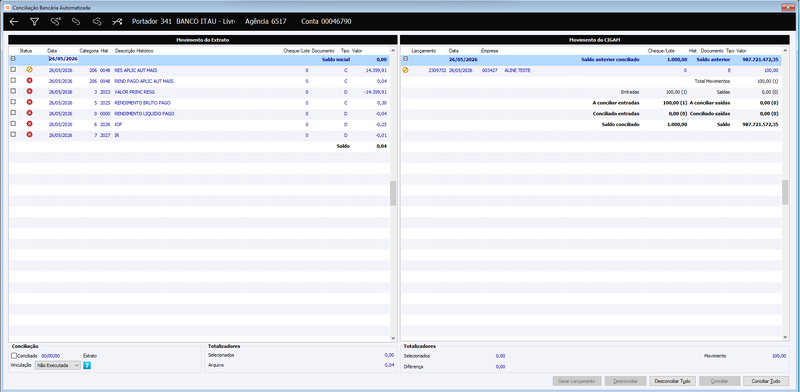This screenshot has height=392, width=800.
Task: Click the 00/00/00 conciliation date field
Action: tap(51, 356)
